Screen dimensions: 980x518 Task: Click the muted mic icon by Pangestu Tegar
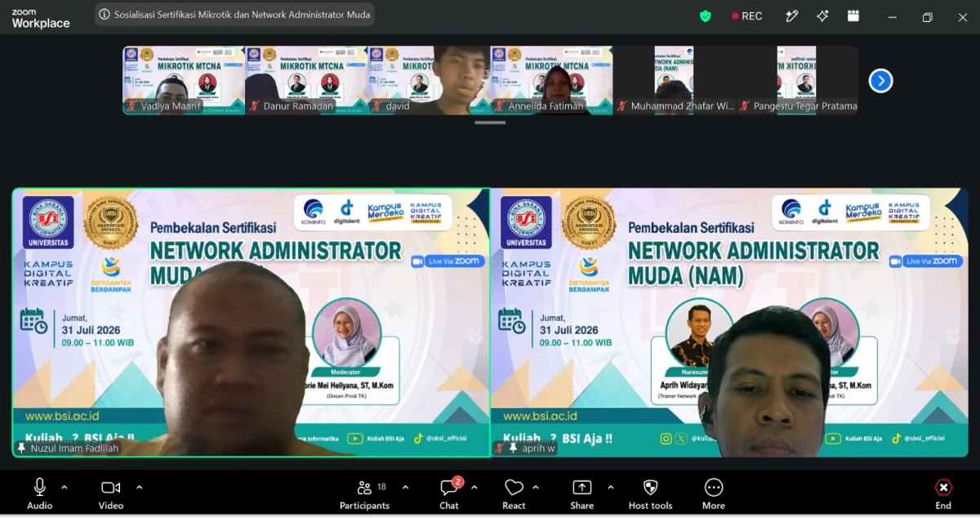[745, 106]
